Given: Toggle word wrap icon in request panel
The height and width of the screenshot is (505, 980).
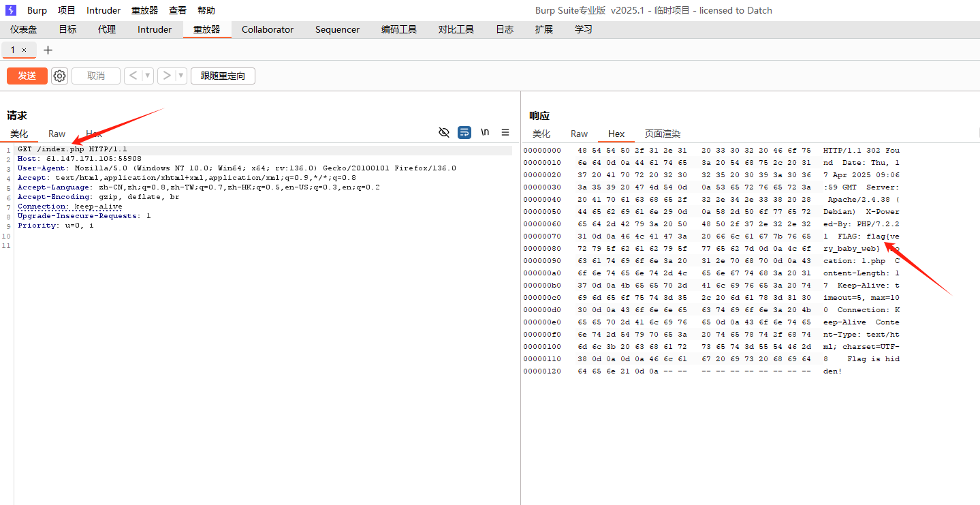Looking at the screenshot, I should coord(464,132).
